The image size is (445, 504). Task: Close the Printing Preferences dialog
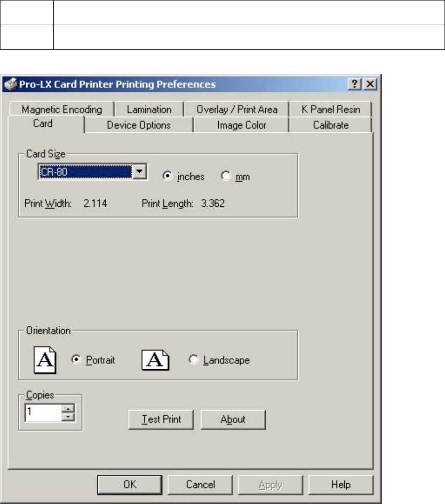tap(370, 84)
